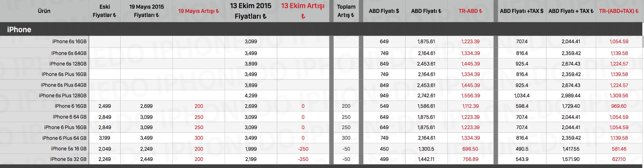The image size is (644, 168).
Task: Select the TR-(ABD+TAX) column header
Action: 619,11
